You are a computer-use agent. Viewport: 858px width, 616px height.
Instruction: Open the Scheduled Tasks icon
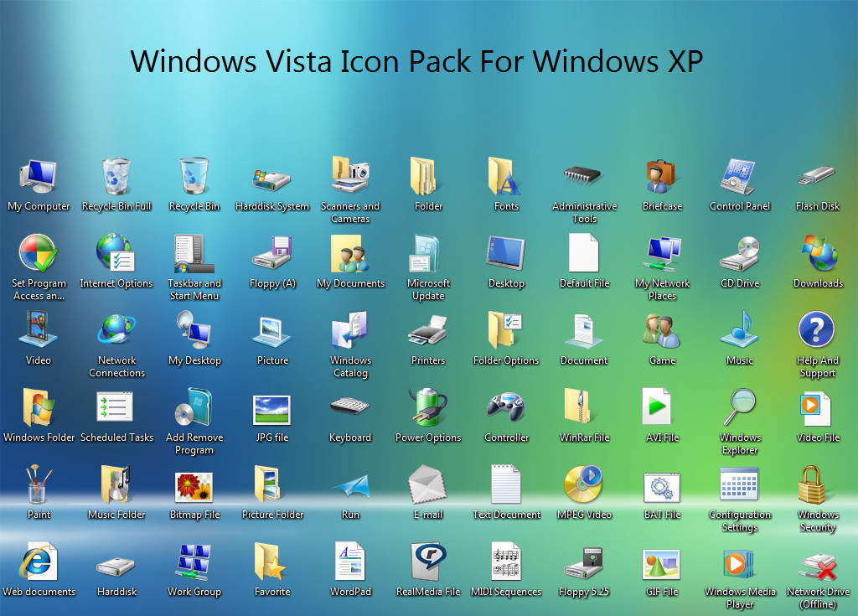pos(114,406)
